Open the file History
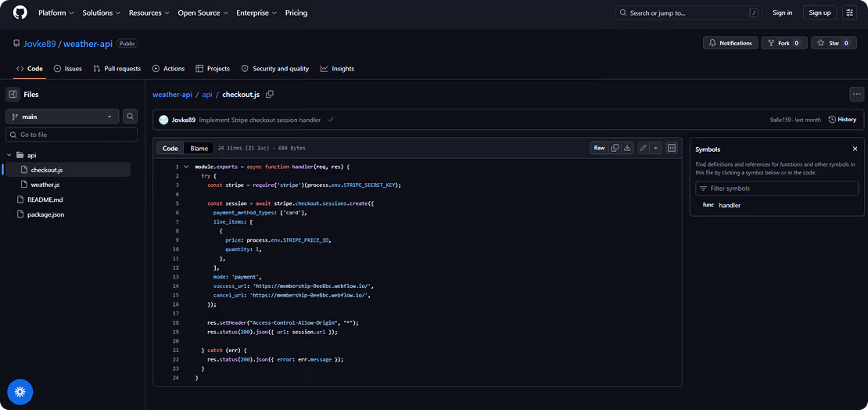This screenshot has width=868, height=410. [842, 120]
